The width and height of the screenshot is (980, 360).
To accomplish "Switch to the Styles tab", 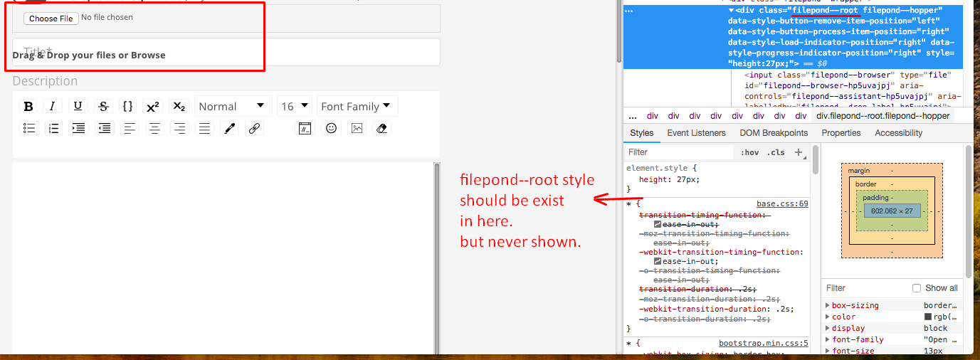I will tap(641, 133).
